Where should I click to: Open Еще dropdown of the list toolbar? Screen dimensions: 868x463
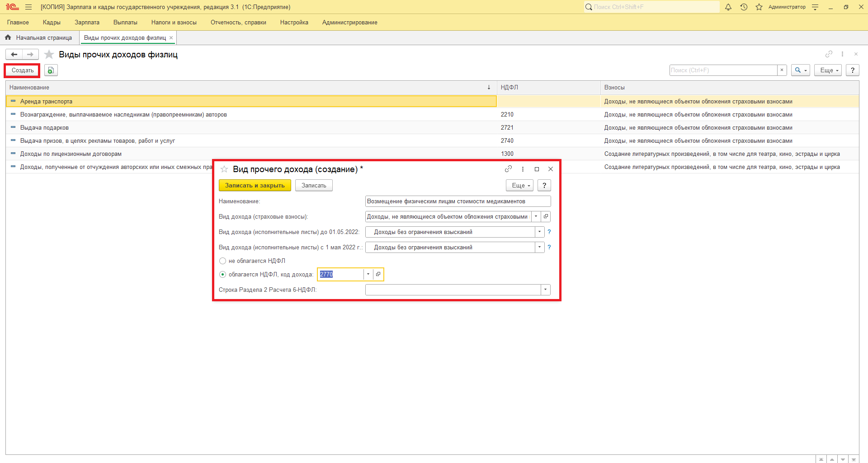pyautogui.click(x=828, y=70)
